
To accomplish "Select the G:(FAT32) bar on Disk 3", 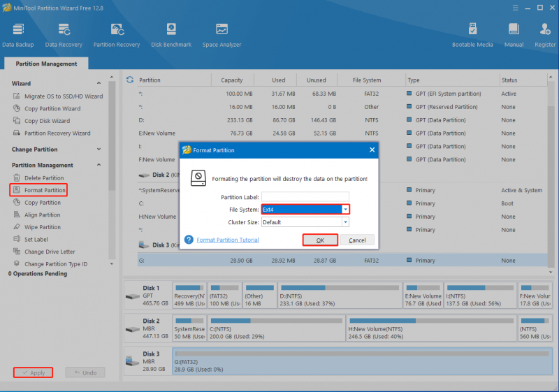I will [x=362, y=361].
